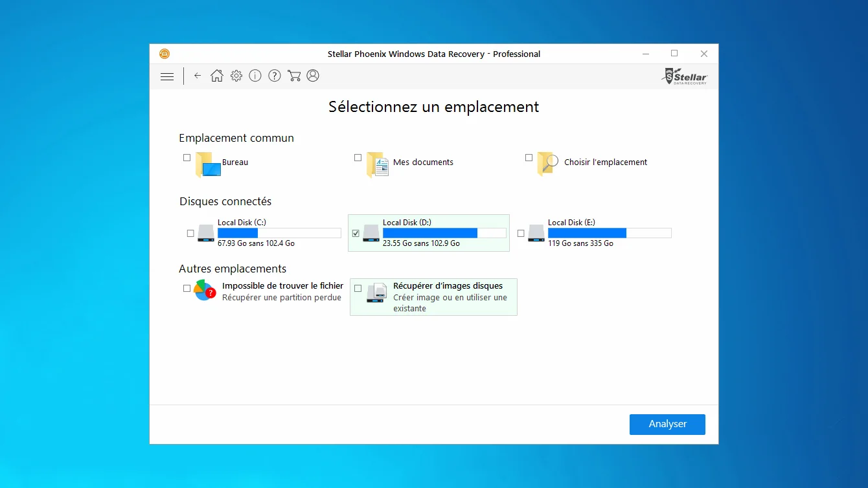
Task: Maximize the Stellar Phoenix window
Action: pos(674,54)
